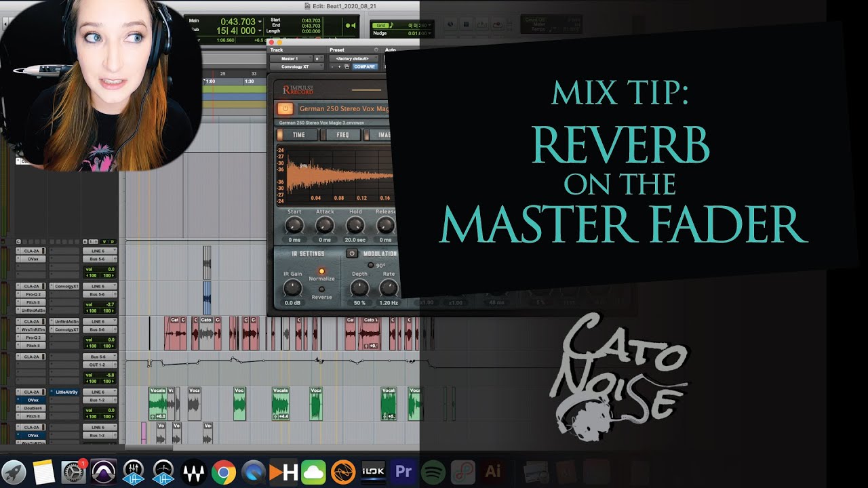Click the 1:30 timeline ruler marker
Screen dimensions: 868x488
coord(249,81)
